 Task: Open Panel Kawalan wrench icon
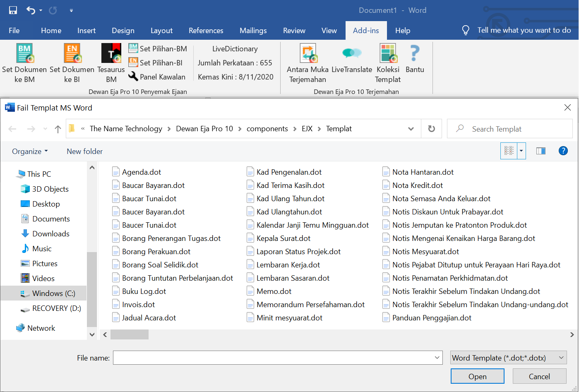(x=133, y=77)
